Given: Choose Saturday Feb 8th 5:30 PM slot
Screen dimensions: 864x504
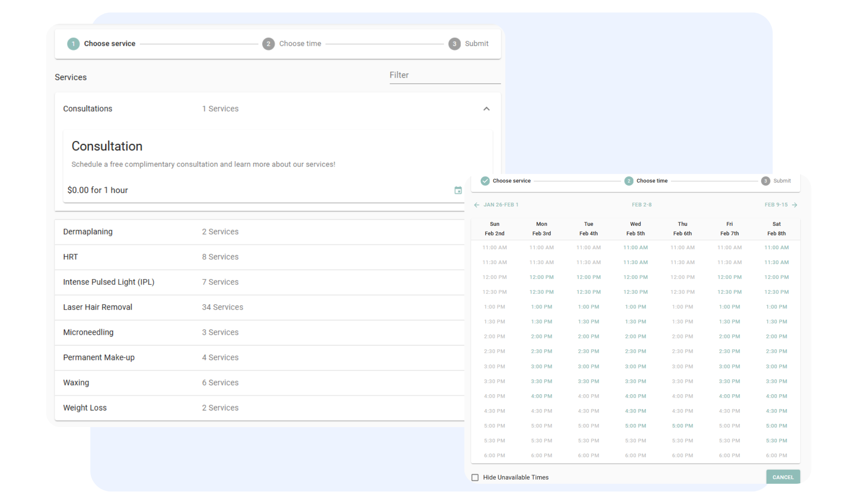Looking at the screenshot, I should click(x=776, y=441).
